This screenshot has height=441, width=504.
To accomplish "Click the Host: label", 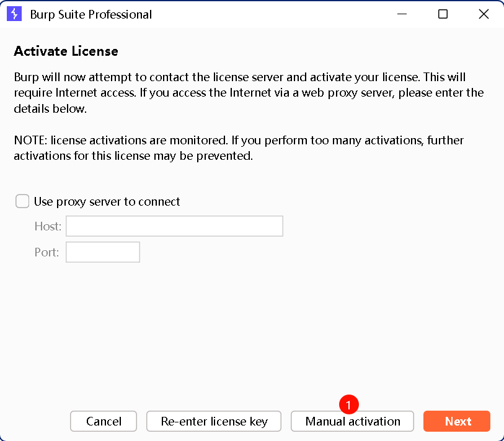I will coord(48,227).
